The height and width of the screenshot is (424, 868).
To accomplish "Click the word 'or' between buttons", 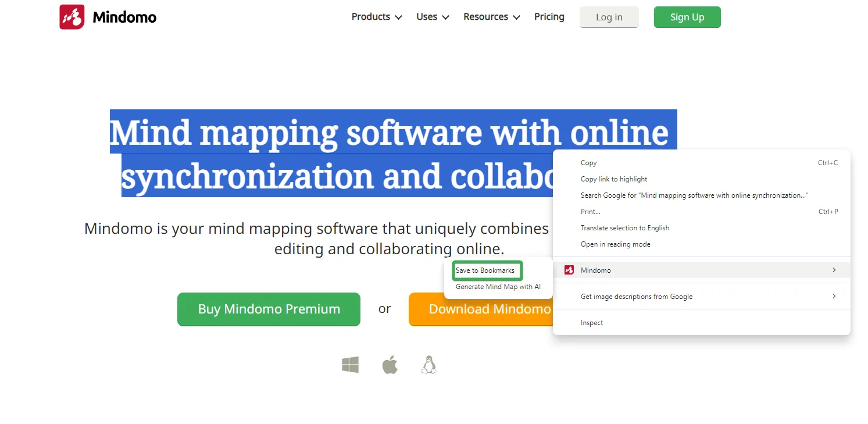I will point(384,309).
